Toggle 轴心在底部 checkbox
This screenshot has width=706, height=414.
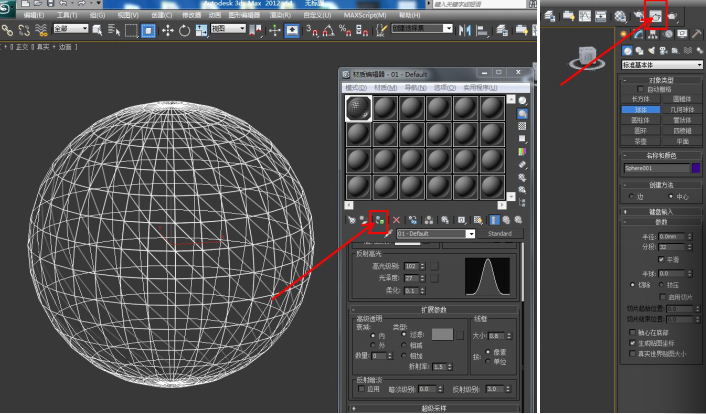(632, 332)
